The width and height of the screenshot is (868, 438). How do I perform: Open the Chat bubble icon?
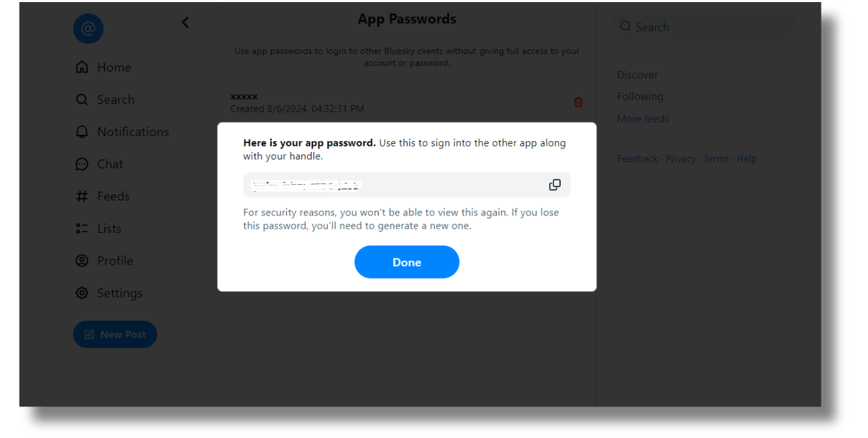pyautogui.click(x=82, y=164)
